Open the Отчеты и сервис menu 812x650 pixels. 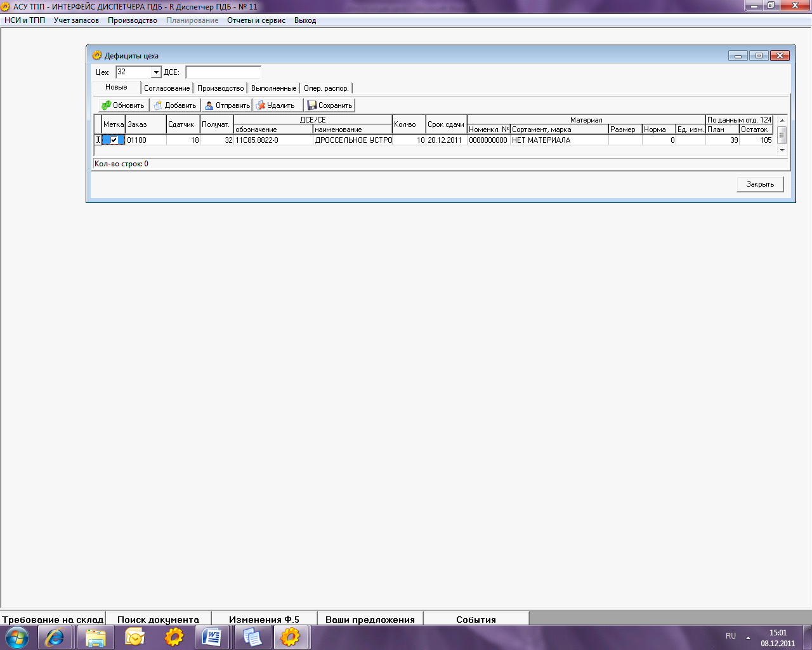256,20
